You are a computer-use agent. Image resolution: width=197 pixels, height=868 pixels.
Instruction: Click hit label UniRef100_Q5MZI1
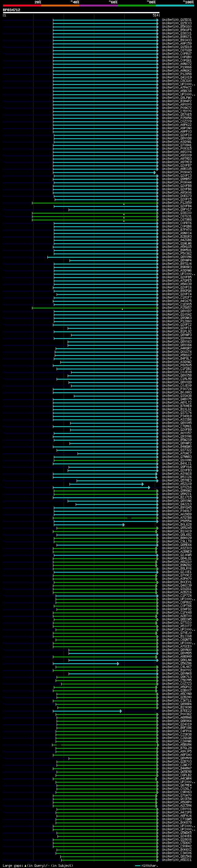pyautogui.click(x=176, y=494)
